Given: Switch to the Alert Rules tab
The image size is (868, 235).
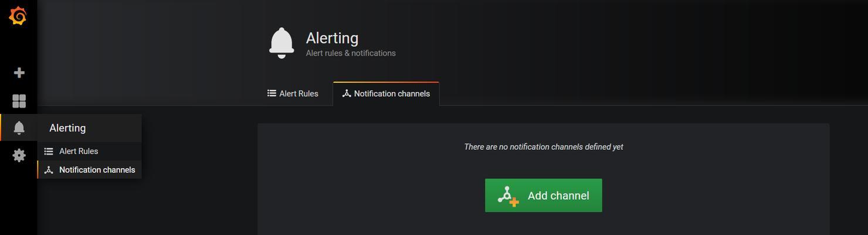Looking at the screenshot, I should (x=293, y=93).
